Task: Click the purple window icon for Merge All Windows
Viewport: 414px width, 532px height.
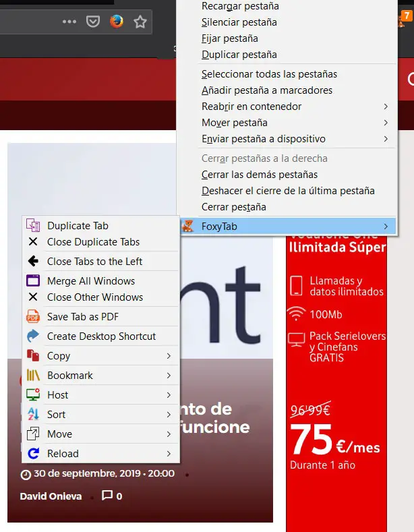Action: click(33, 280)
